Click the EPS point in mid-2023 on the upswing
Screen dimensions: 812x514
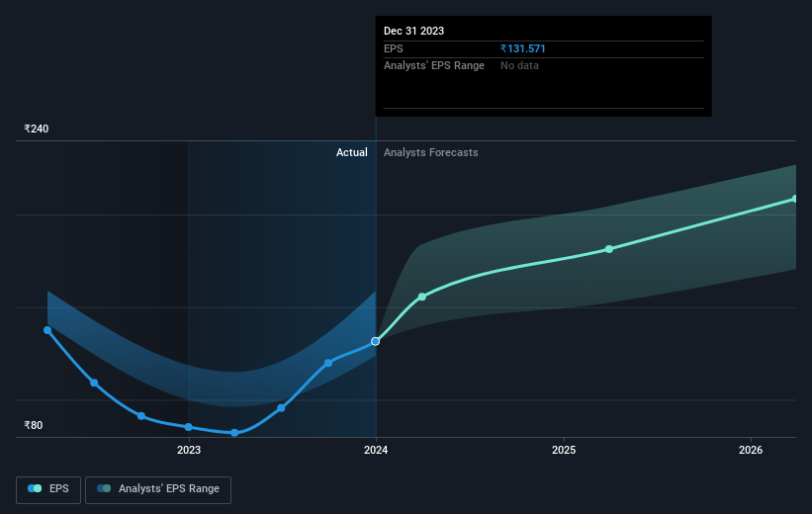[281, 408]
